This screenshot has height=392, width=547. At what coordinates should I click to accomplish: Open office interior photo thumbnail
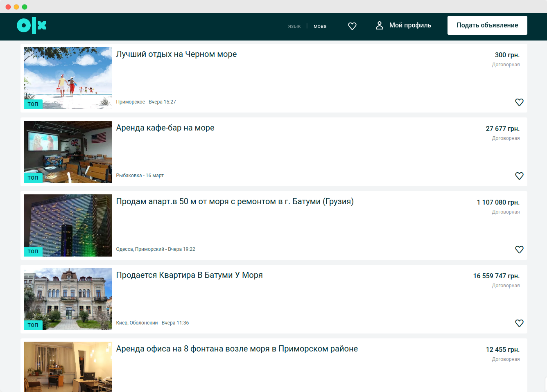(68, 367)
